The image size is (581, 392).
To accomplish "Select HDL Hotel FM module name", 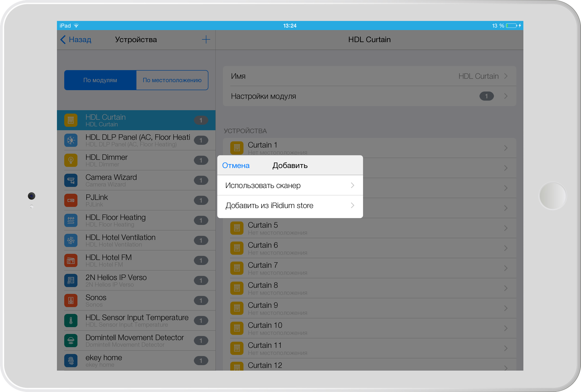I will click(x=108, y=257).
